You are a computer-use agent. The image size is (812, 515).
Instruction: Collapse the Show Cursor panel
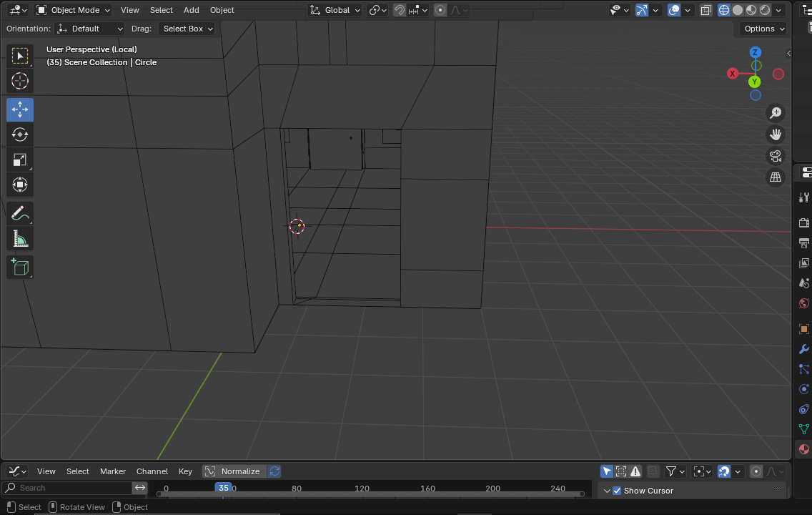607,491
